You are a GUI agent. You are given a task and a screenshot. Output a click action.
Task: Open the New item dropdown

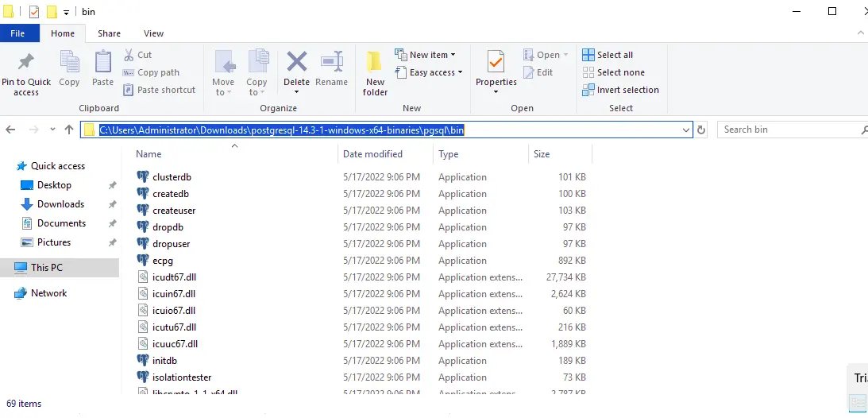pos(425,55)
